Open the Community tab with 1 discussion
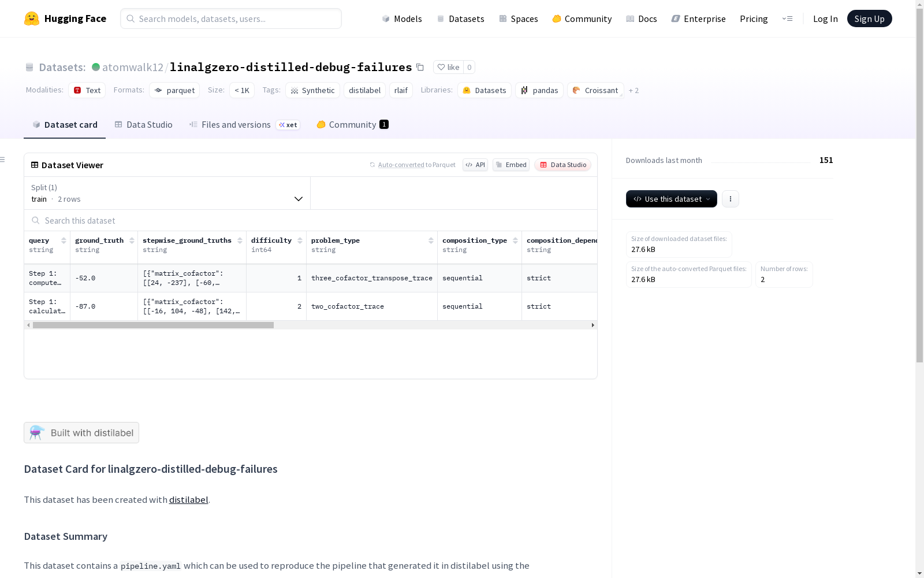This screenshot has height=578, width=924. 352,125
